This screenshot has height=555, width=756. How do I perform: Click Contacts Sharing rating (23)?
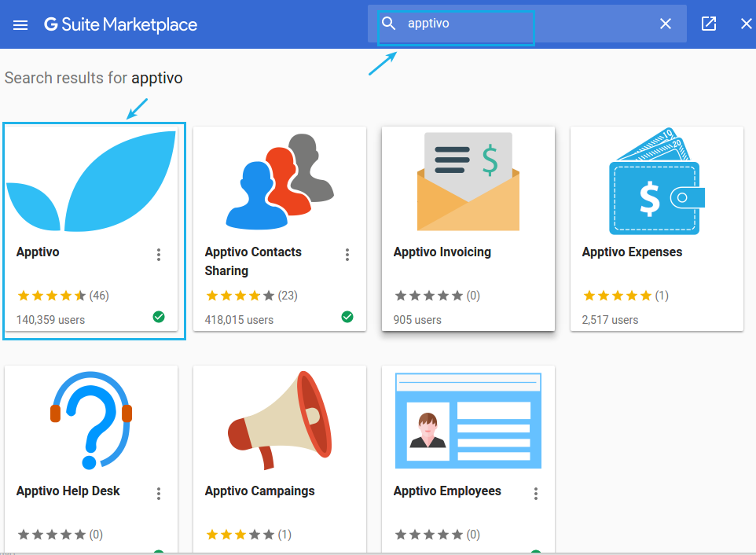(251, 296)
